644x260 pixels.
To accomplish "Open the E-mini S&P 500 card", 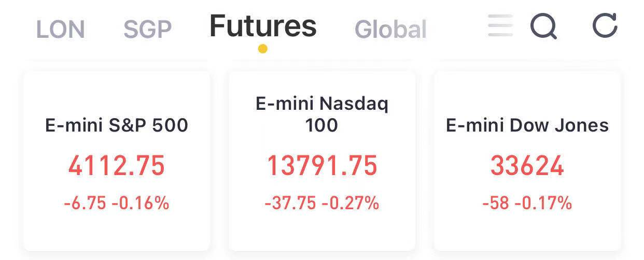I will (117, 161).
